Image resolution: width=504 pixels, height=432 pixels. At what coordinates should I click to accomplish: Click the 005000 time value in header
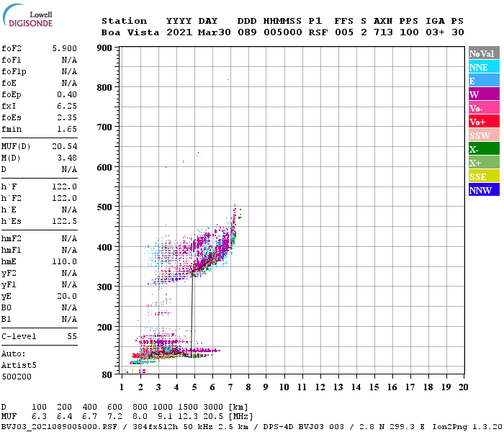283,32
